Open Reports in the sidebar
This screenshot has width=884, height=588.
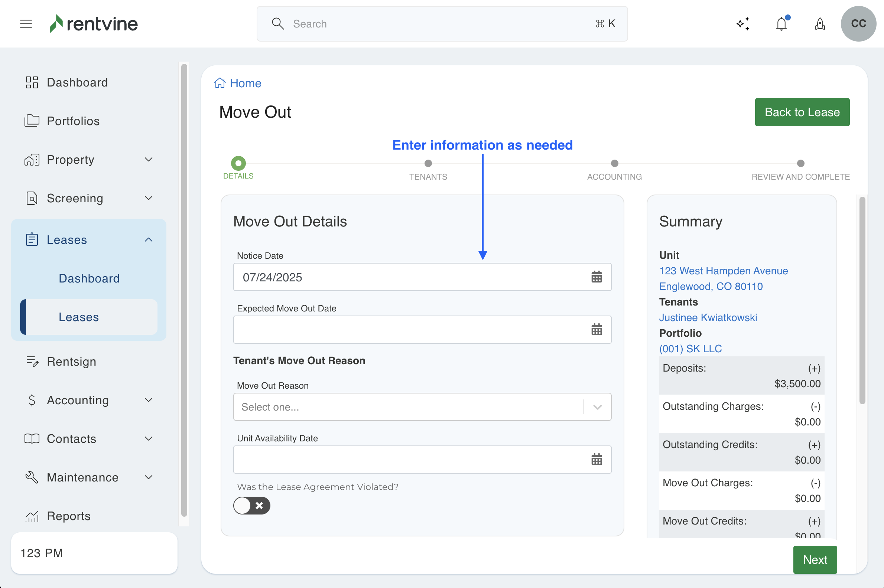click(69, 516)
